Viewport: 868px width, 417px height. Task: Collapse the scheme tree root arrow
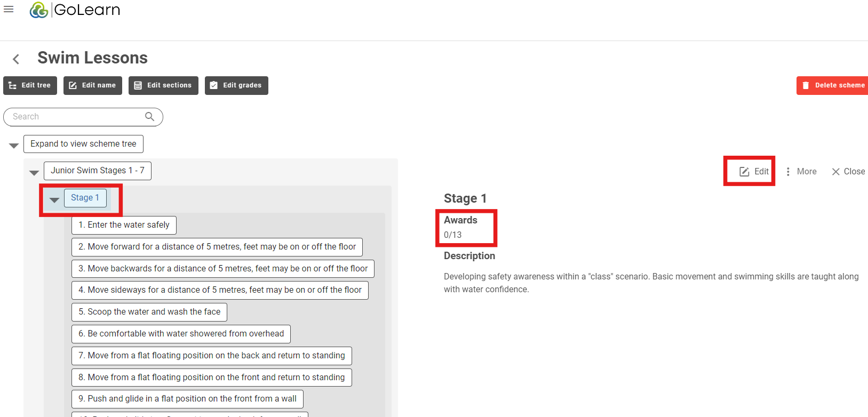pyautogui.click(x=14, y=146)
